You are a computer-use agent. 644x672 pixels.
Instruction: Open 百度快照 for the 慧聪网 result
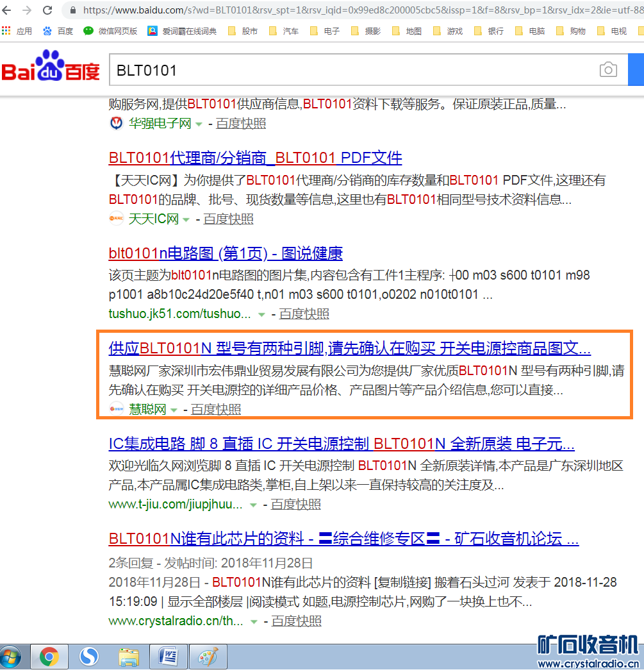216,409
